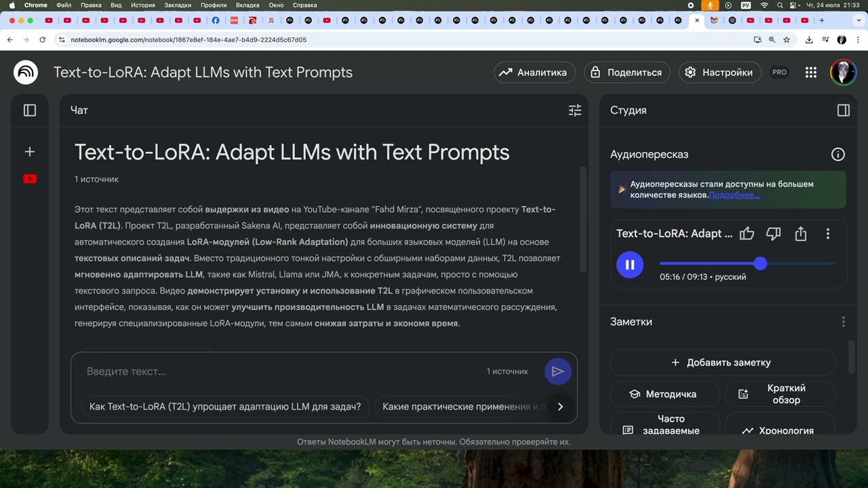868x488 pixels.
Task: Switch to the Facebook browser tab
Action: pos(216,20)
